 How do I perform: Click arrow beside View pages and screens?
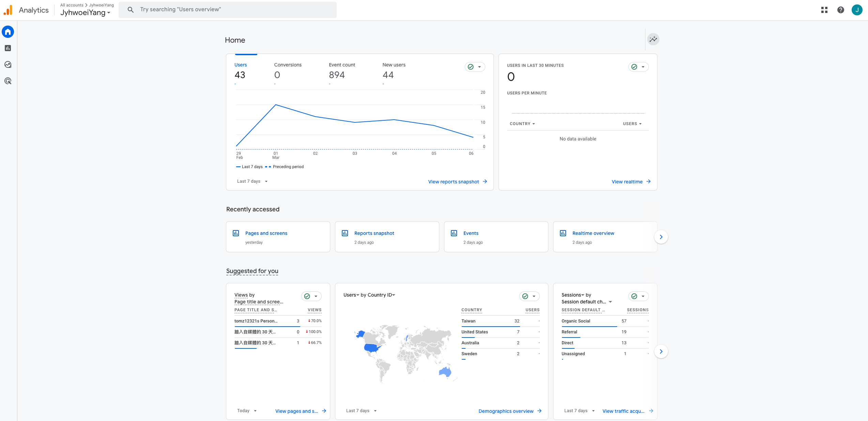[324, 411]
